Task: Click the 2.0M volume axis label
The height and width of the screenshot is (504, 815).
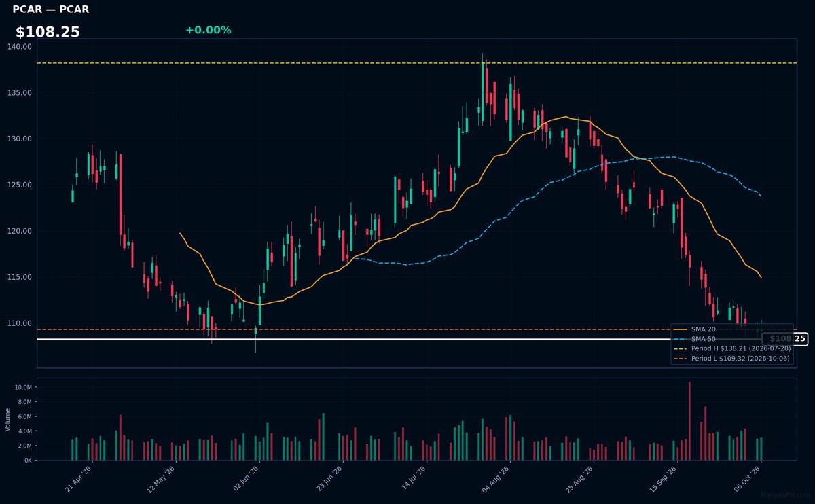Action: coord(24,446)
